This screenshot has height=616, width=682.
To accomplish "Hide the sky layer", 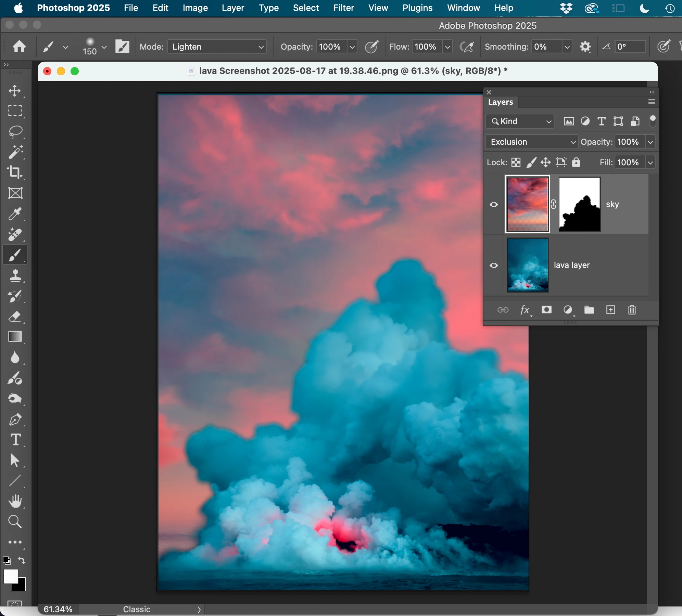I will pos(494,205).
